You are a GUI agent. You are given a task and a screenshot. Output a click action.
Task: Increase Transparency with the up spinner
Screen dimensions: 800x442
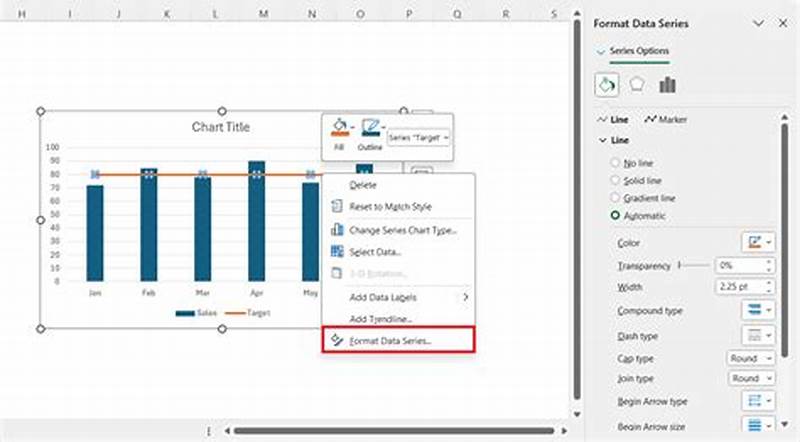[769, 261]
